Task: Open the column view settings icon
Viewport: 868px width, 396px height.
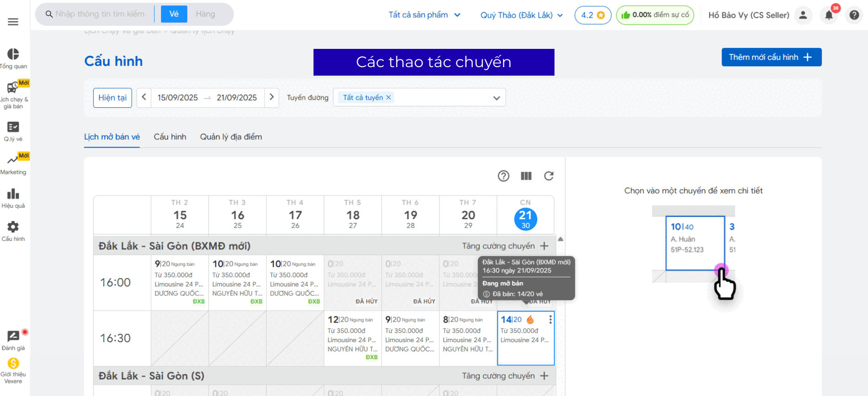Action: 526,176
